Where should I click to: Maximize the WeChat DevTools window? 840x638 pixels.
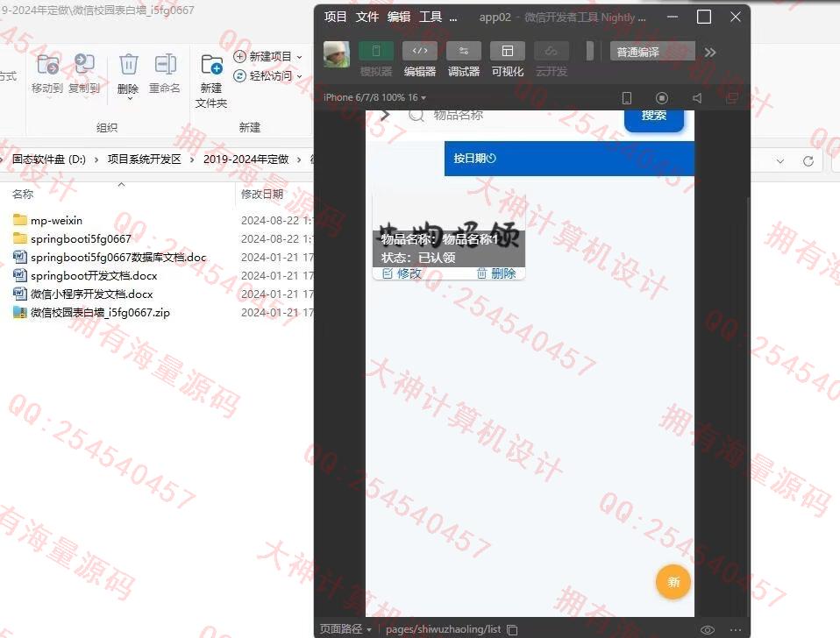pos(704,18)
